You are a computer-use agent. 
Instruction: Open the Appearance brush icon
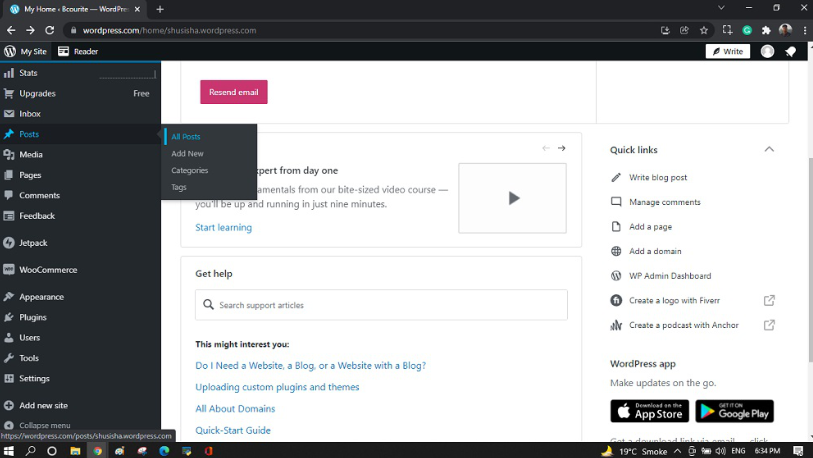tap(9, 297)
